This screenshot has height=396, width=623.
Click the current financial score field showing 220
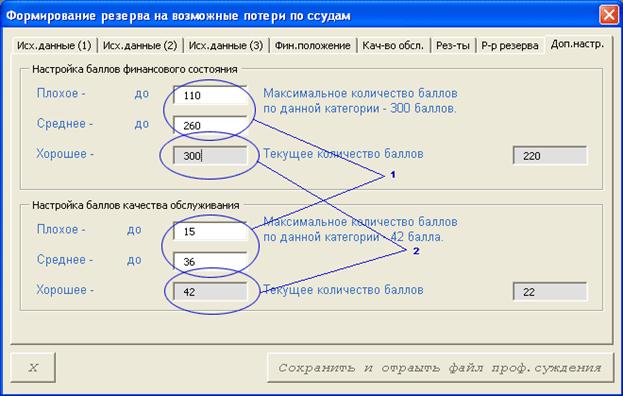(550, 156)
